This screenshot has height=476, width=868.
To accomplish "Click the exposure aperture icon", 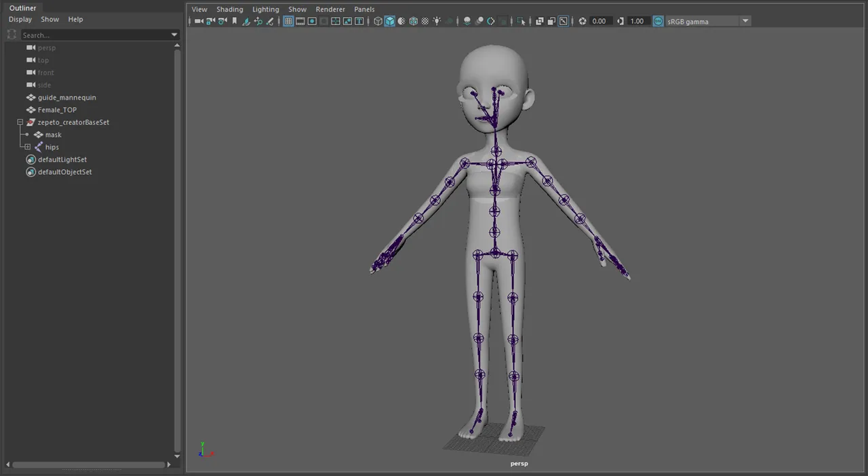I will tap(582, 21).
